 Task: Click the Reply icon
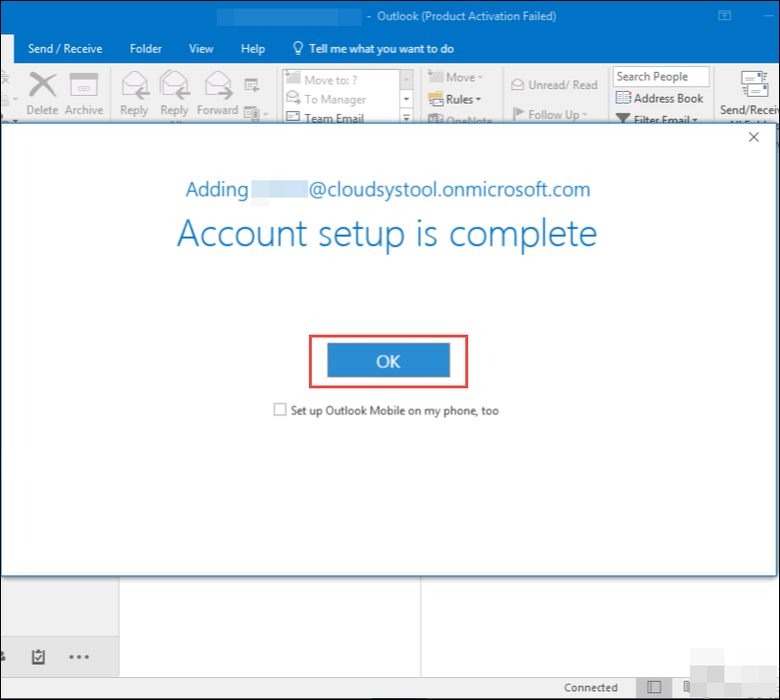[x=134, y=93]
